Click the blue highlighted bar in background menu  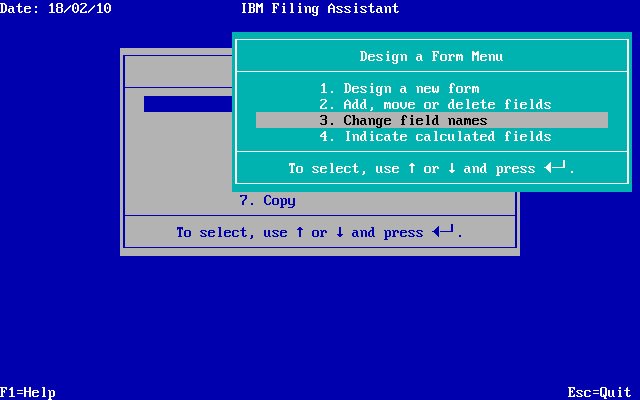pos(188,104)
